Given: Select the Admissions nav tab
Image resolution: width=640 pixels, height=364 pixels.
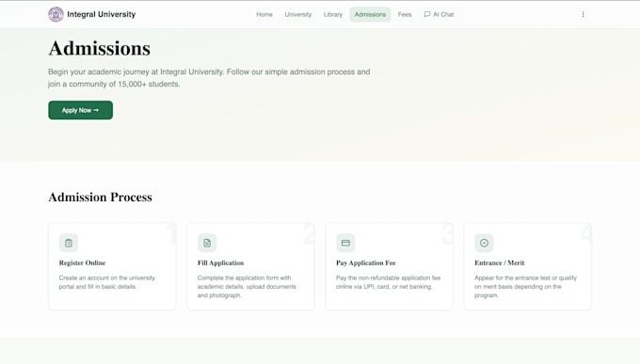Looking at the screenshot, I should coord(370,14).
